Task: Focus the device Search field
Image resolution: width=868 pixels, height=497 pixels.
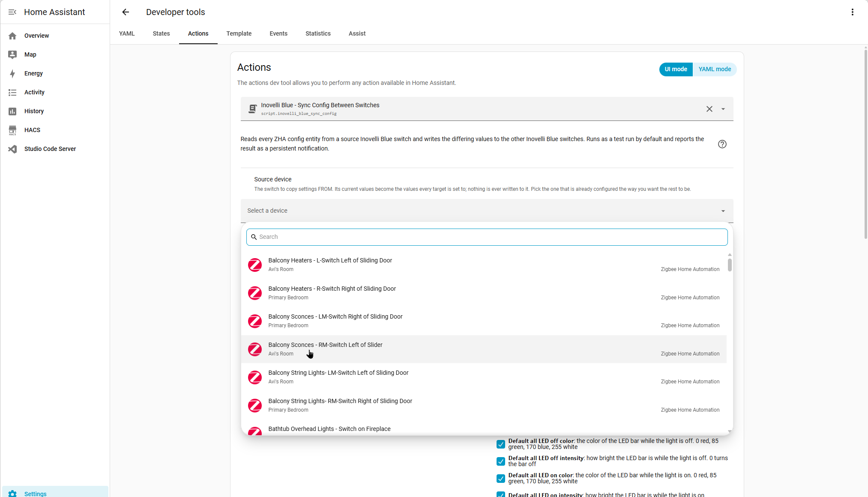Action: [x=487, y=237]
